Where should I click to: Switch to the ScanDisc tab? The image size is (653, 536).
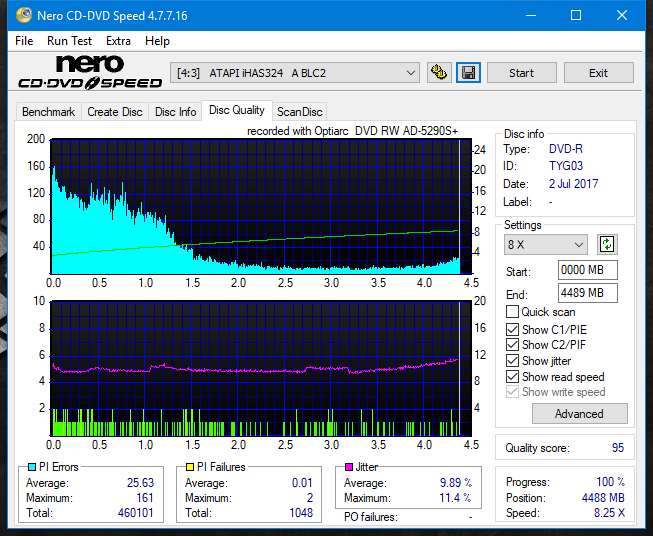point(299,112)
